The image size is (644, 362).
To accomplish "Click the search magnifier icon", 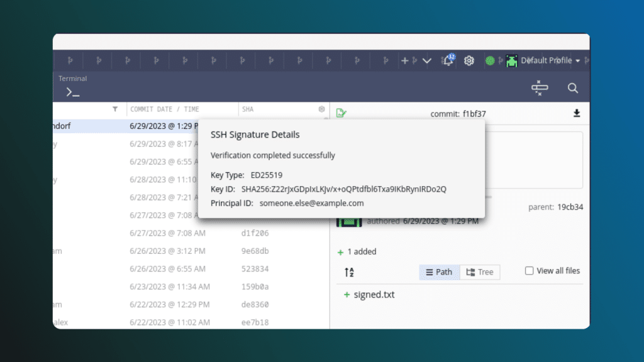I will [x=572, y=88].
